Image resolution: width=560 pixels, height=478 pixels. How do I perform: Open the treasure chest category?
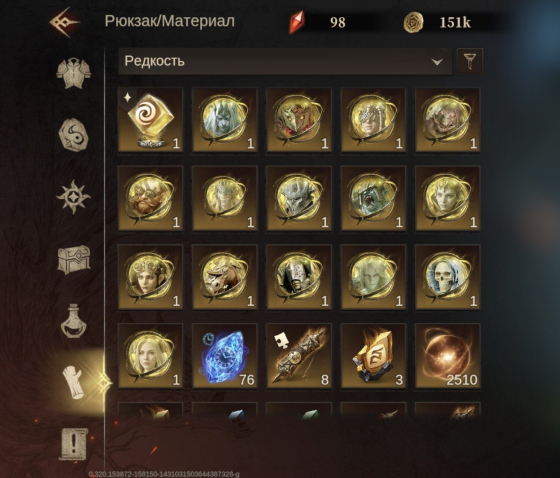click(74, 259)
